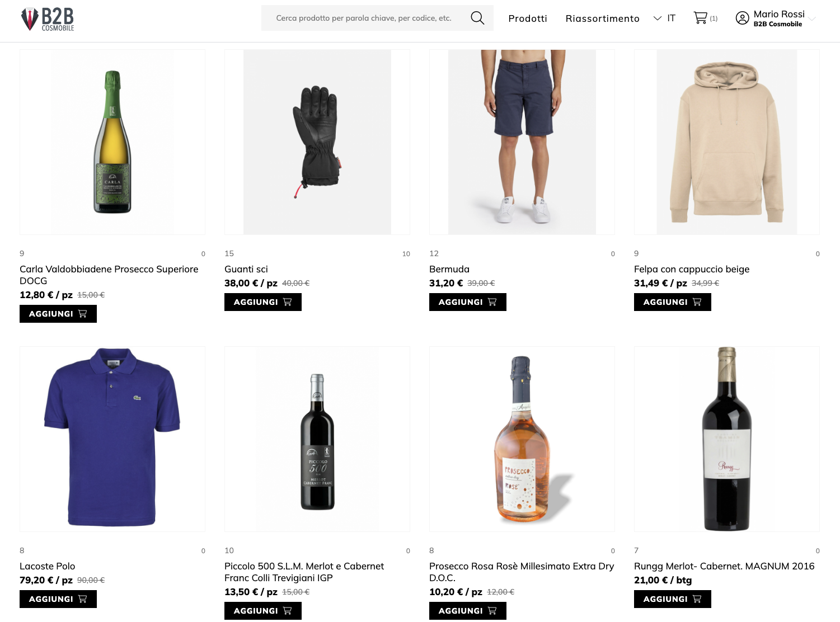Click cart icon on Bermuda add button
Image resolution: width=840 pixels, height=622 pixels.
[x=492, y=302]
